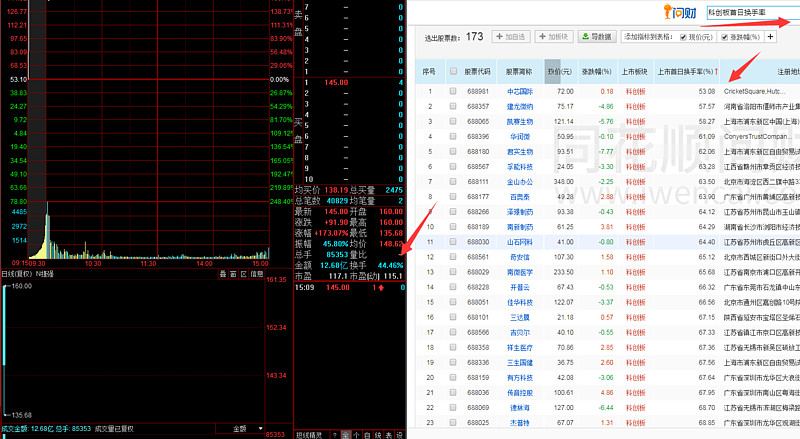Open the 设 settings option in the bottom bar
Viewport: 800px width, 439px height.
point(399,435)
